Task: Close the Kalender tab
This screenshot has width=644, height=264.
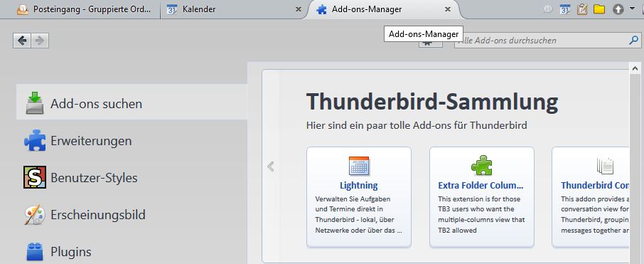Action: pyautogui.click(x=299, y=9)
